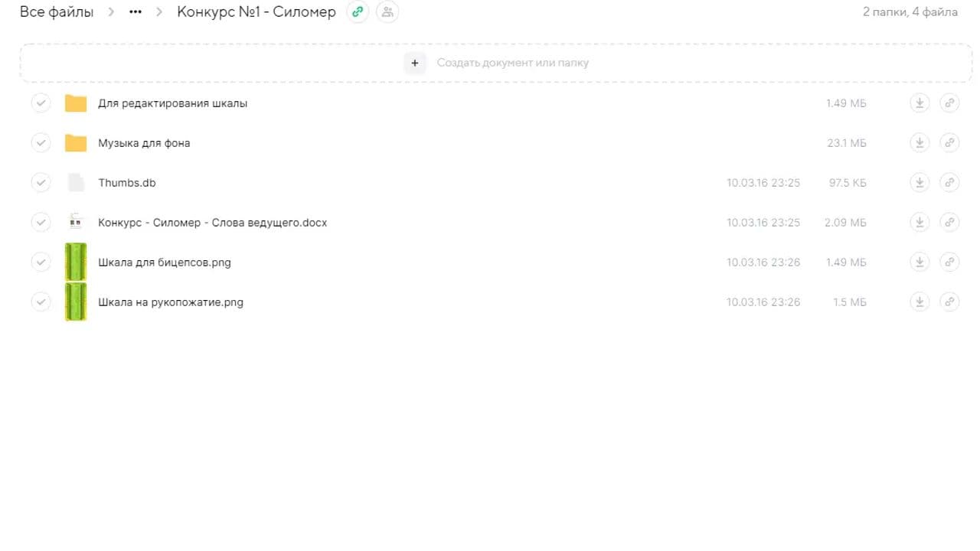Expand the collapsed breadcrumb ellipsis

136,12
